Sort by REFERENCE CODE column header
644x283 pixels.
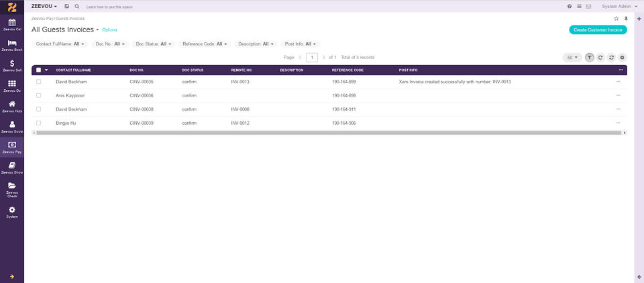click(x=347, y=70)
